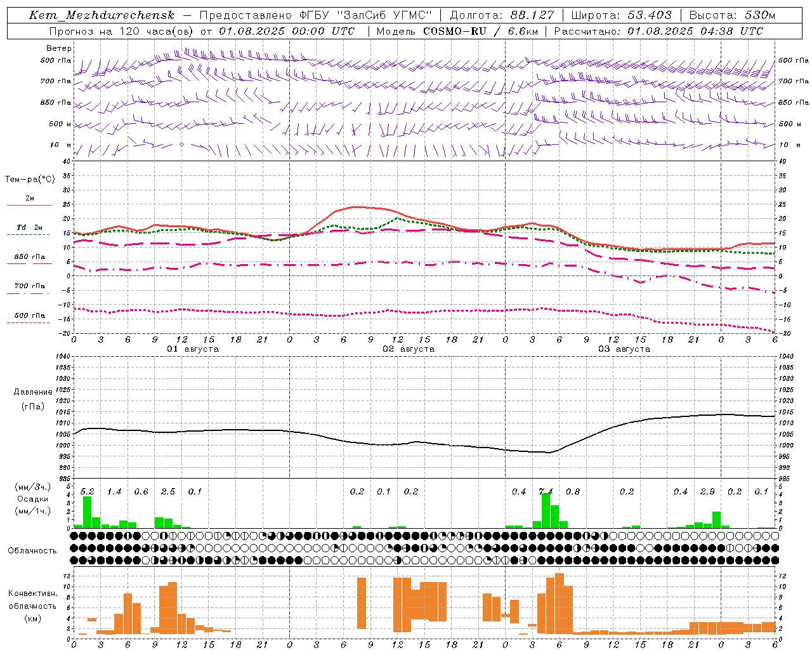Click the '2м' temperature legend entry
The image size is (812, 650).
coord(30,198)
